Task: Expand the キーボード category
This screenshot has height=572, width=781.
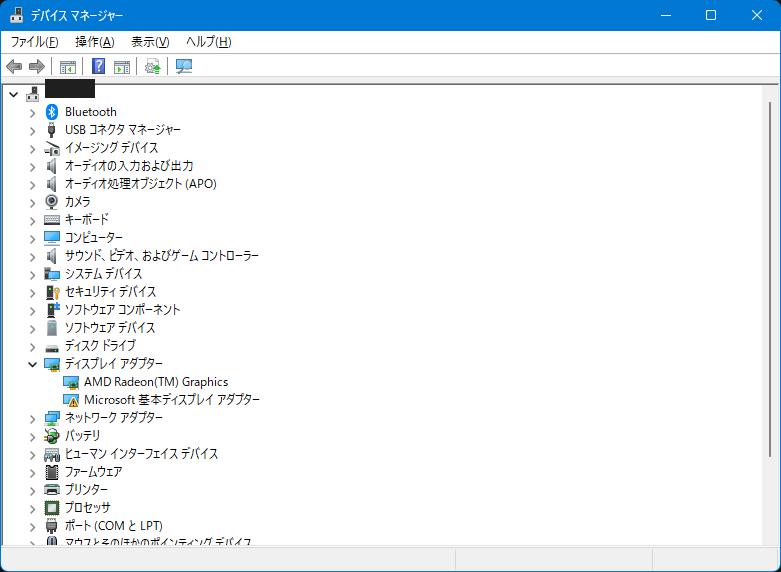Action: [x=32, y=220]
